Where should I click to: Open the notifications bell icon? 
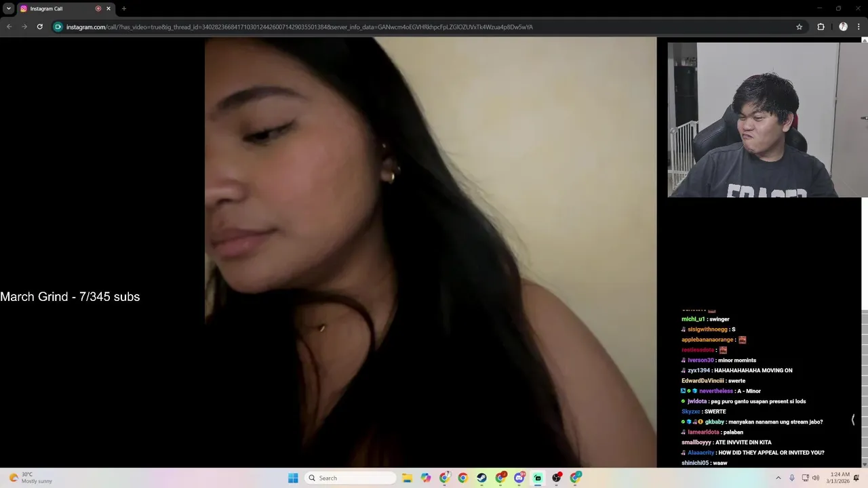click(857, 478)
